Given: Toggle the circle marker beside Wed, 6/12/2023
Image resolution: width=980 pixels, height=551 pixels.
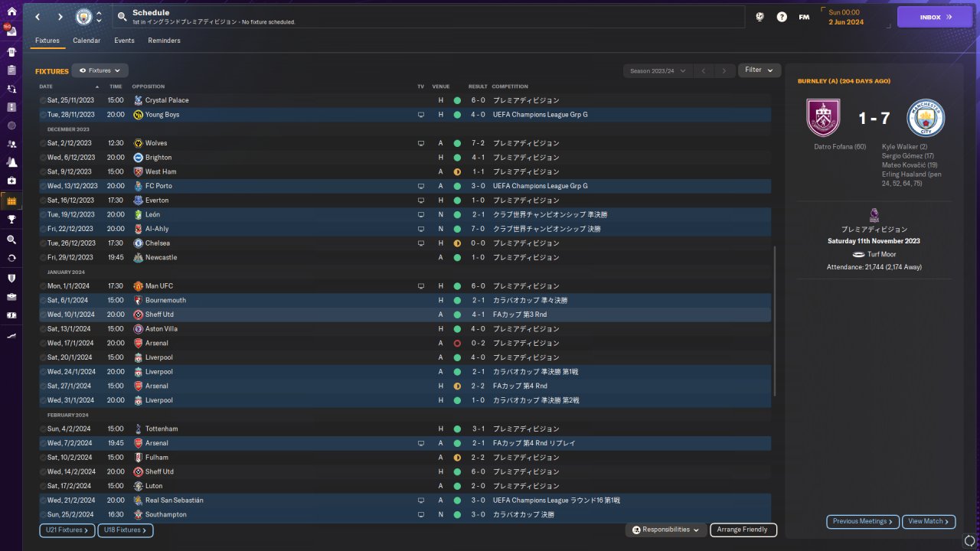Looking at the screenshot, I should pos(43,158).
